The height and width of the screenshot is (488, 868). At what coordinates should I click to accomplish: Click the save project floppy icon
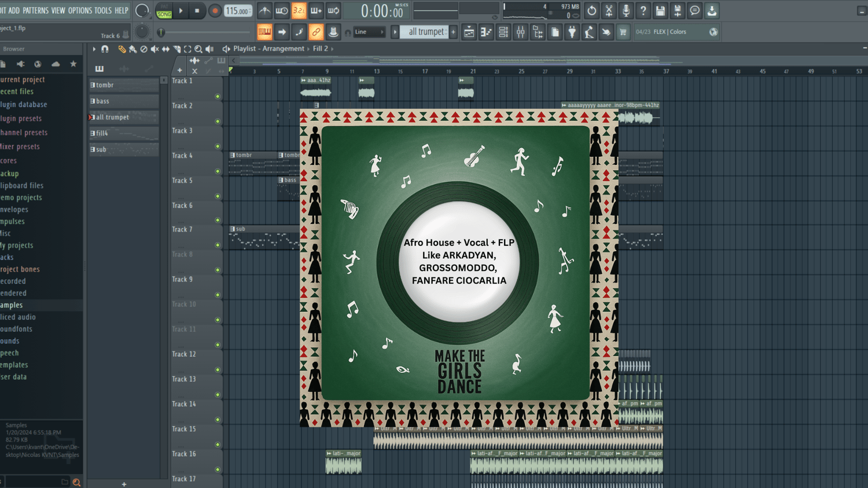660,10
